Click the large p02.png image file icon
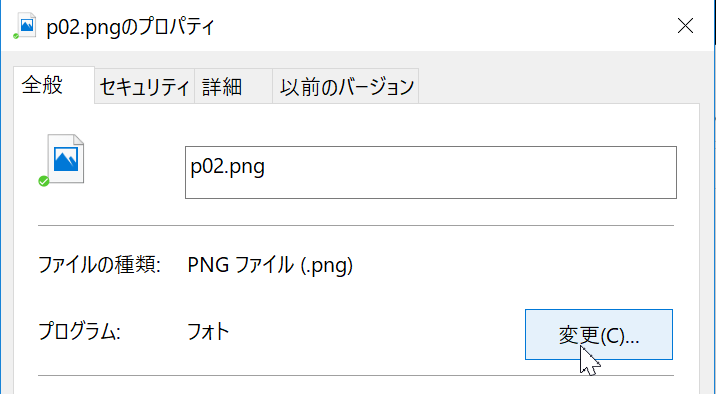Screen dimensions: 716x394 [64, 161]
